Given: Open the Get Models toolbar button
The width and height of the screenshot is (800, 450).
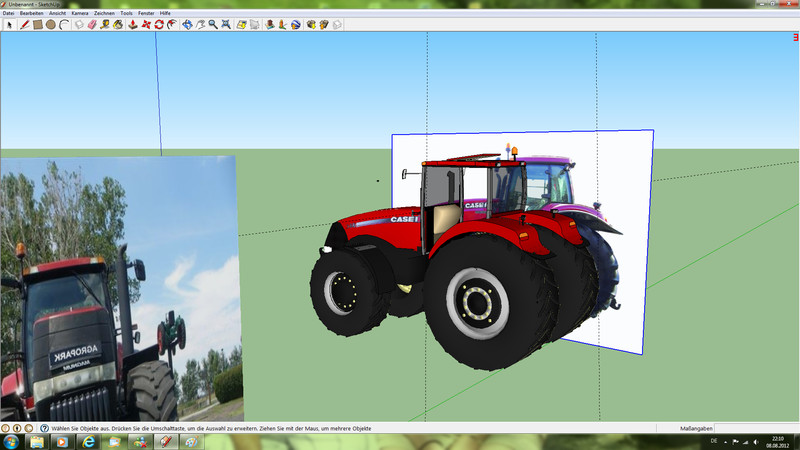Looking at the screenshot, I should [x=311, y=24].
